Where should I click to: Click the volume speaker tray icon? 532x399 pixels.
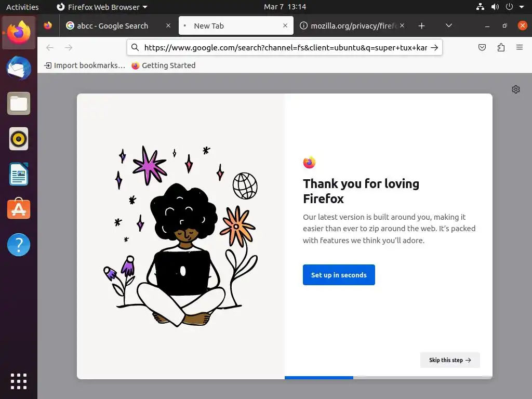click(x=495, y=7)
